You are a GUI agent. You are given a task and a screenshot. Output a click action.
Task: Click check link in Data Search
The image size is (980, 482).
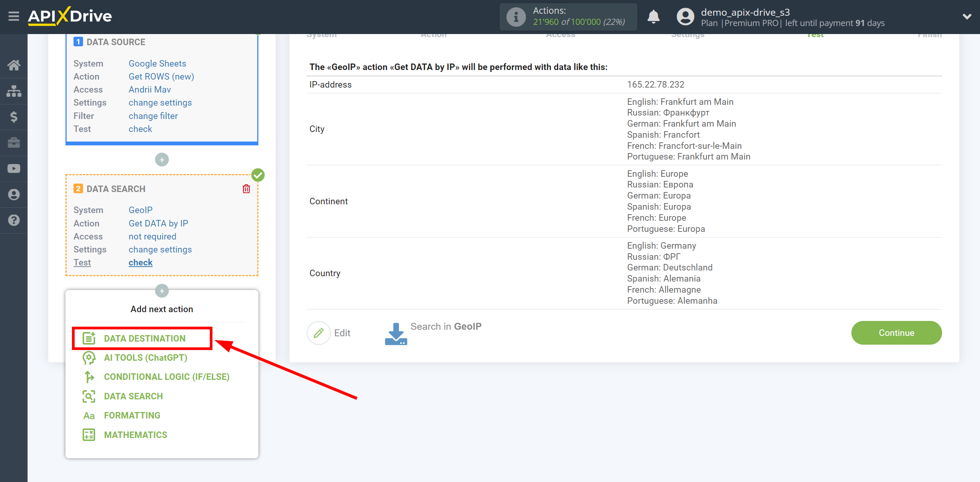click(140, 262)
